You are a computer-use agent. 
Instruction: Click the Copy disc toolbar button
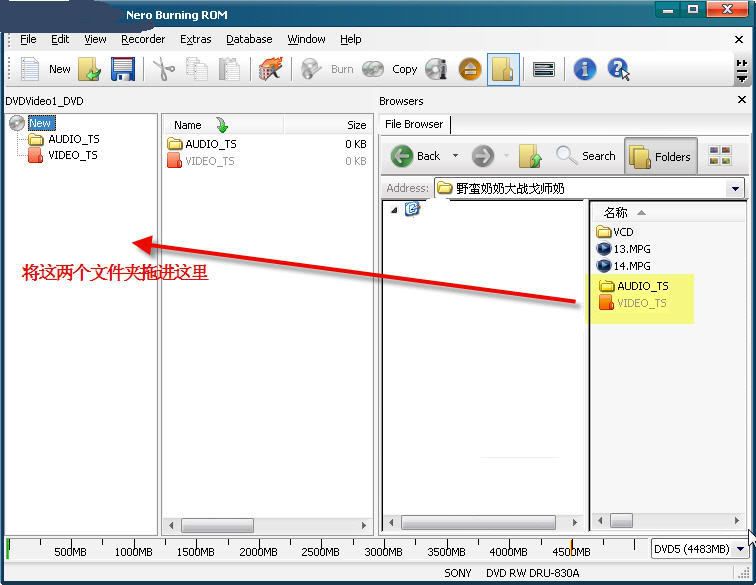(x=392, y=69)
